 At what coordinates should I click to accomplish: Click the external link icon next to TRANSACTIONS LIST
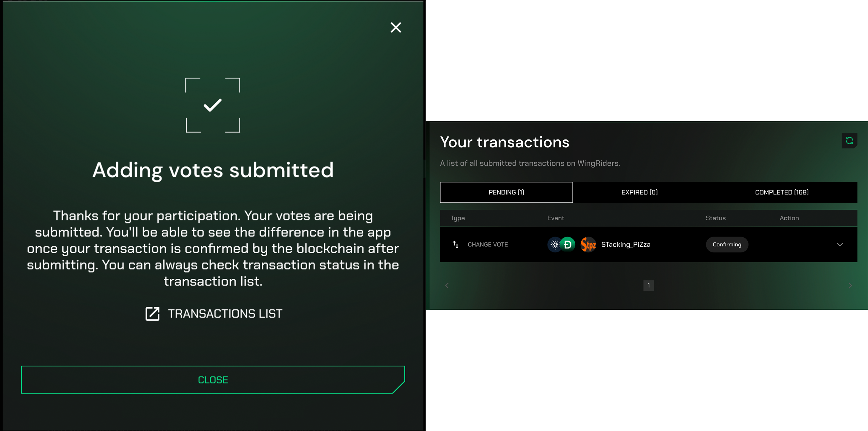point(152,313)
